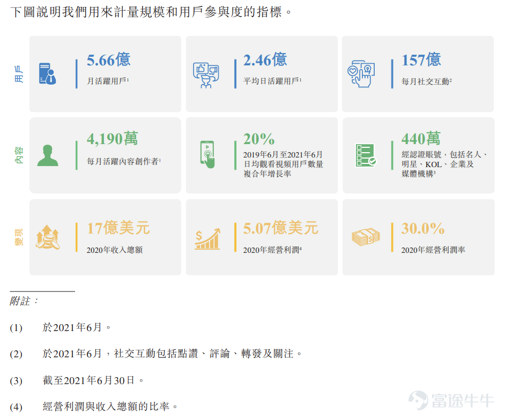Click the green phone video-tap icon

[x=207, y=154]
